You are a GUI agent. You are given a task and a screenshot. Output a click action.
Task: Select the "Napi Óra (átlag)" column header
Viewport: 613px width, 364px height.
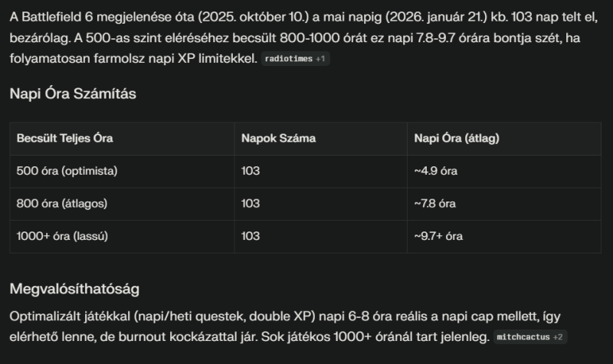tap(457, 139)
